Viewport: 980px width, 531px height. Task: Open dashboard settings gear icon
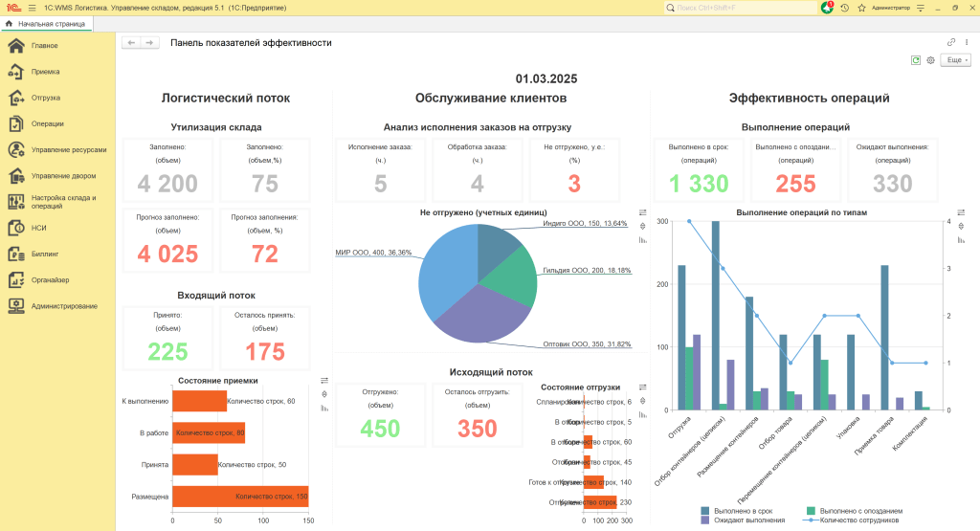[930, 60]
